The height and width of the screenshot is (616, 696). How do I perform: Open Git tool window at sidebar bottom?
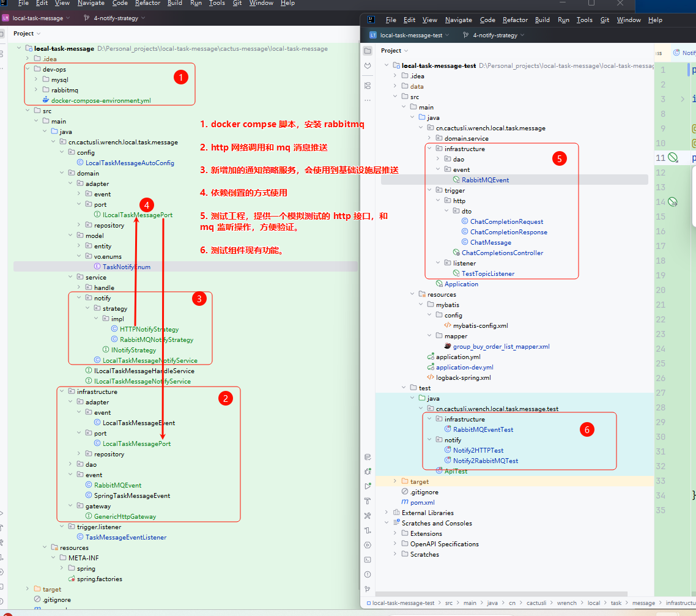point(368,589)
